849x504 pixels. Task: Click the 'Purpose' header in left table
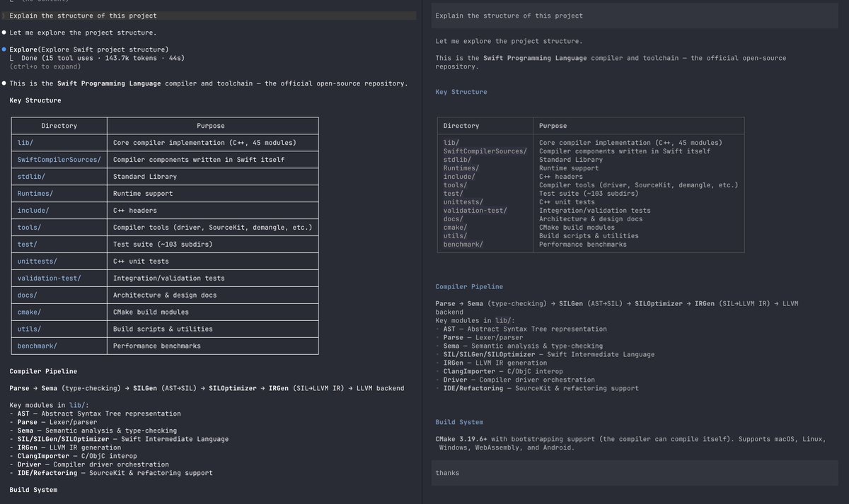[211, 126]
